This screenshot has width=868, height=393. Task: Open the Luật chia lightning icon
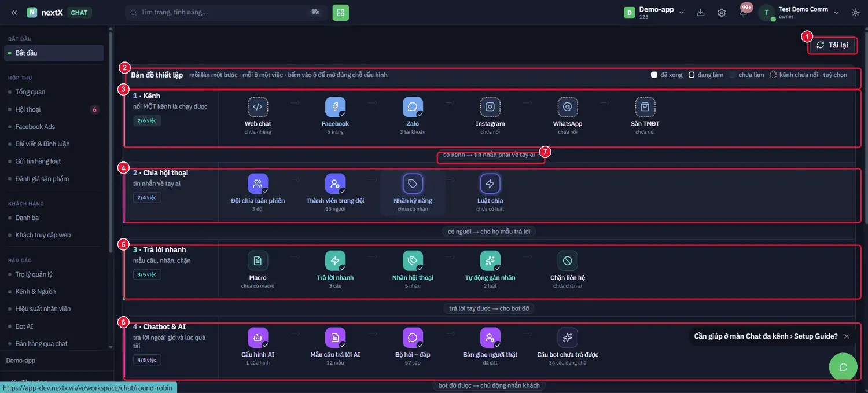(490, 184)
